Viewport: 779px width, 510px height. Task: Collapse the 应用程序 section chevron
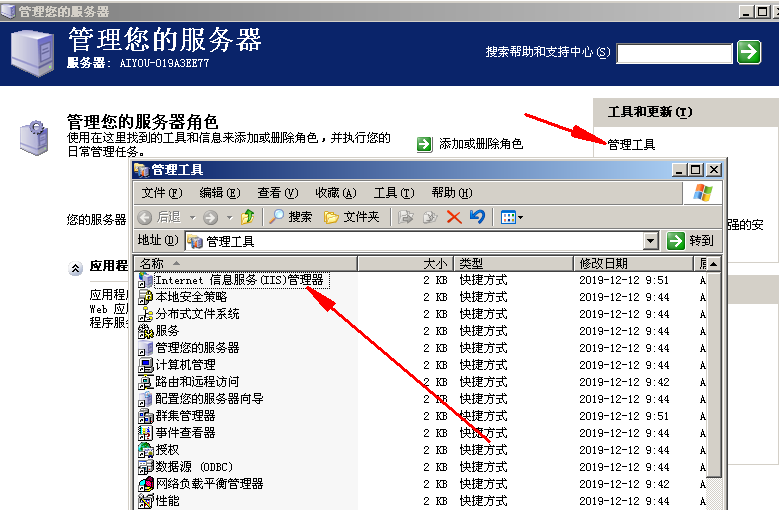coord(75,269)
